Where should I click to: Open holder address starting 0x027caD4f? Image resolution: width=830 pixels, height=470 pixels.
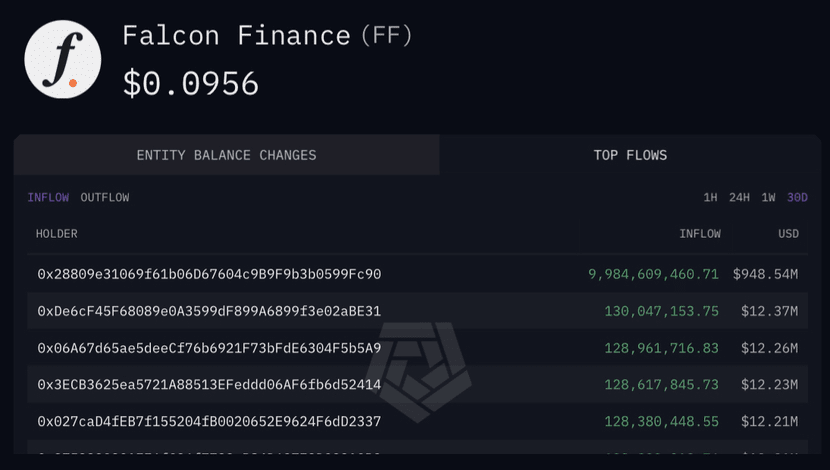coord(209,422)
